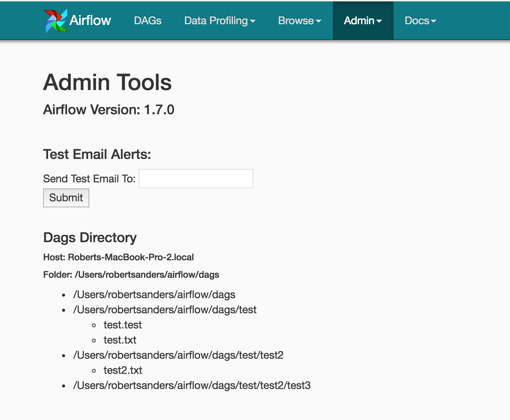Click the /Users/robertsanders/airflow/dags list entry
This screenshot has height=420, width=510.
click(x=154, y=294)
